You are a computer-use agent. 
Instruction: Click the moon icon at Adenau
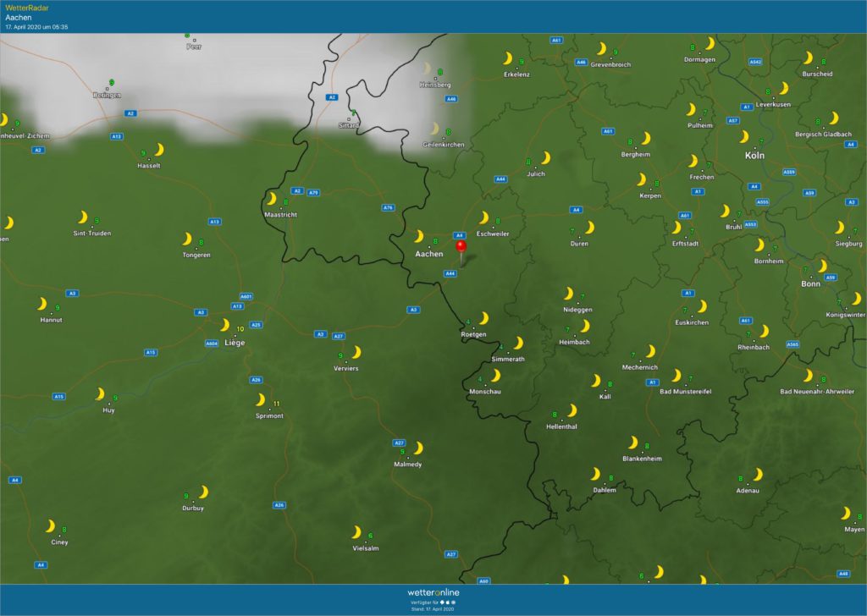[758, 474]
